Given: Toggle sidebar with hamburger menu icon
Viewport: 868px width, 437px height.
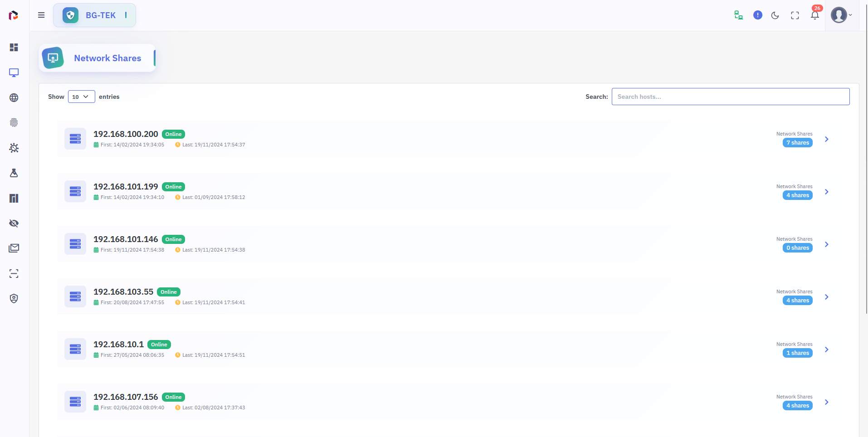Looking at the screenshot, I should [41, 15].
